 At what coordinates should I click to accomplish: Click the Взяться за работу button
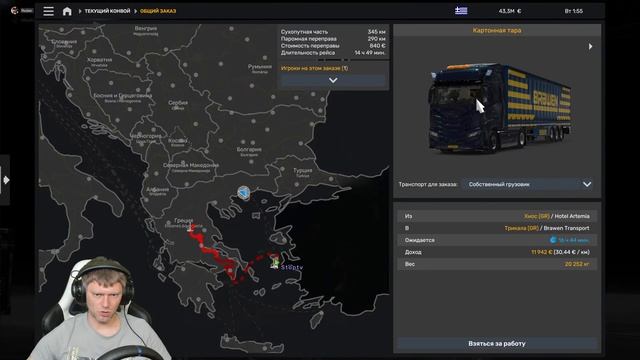click(497, 344)
